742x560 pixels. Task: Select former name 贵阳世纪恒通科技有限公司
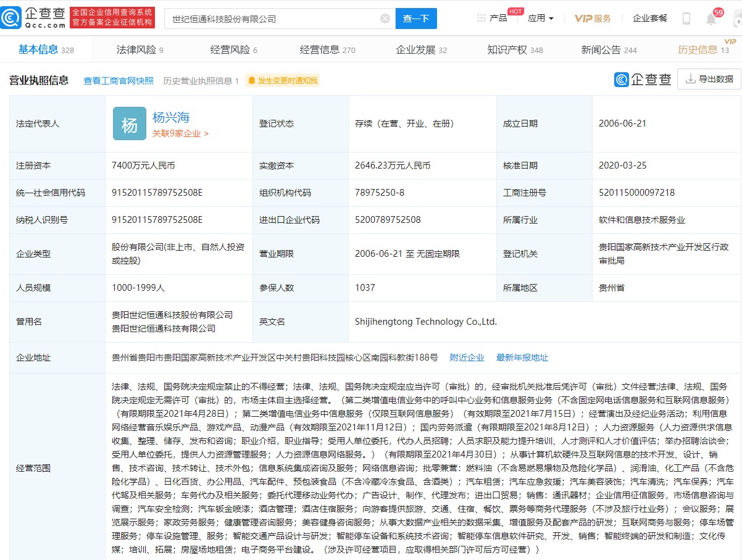click(x=164, y=328)
